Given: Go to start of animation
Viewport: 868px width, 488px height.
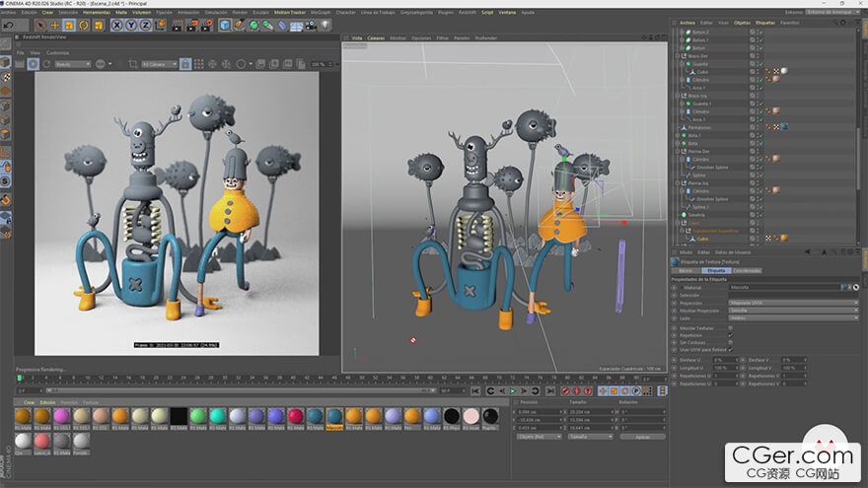Looking at the screenshot, I should coord(475,391).
